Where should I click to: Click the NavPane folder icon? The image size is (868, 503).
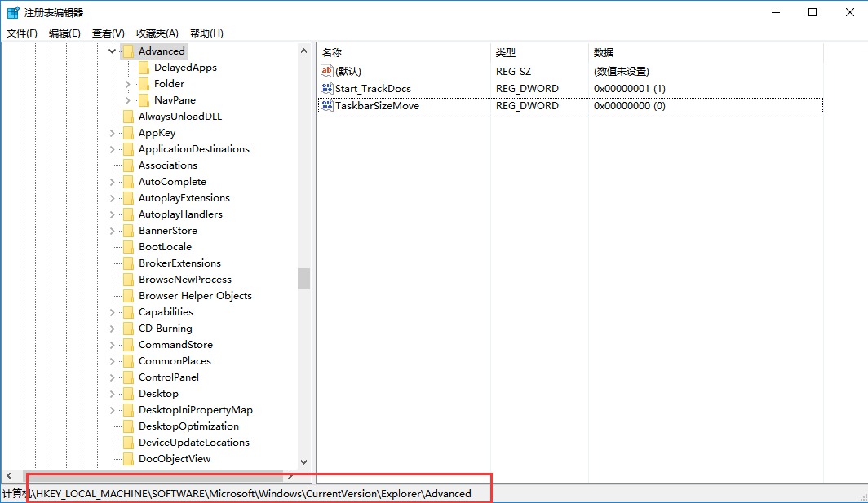pos(144,100)
